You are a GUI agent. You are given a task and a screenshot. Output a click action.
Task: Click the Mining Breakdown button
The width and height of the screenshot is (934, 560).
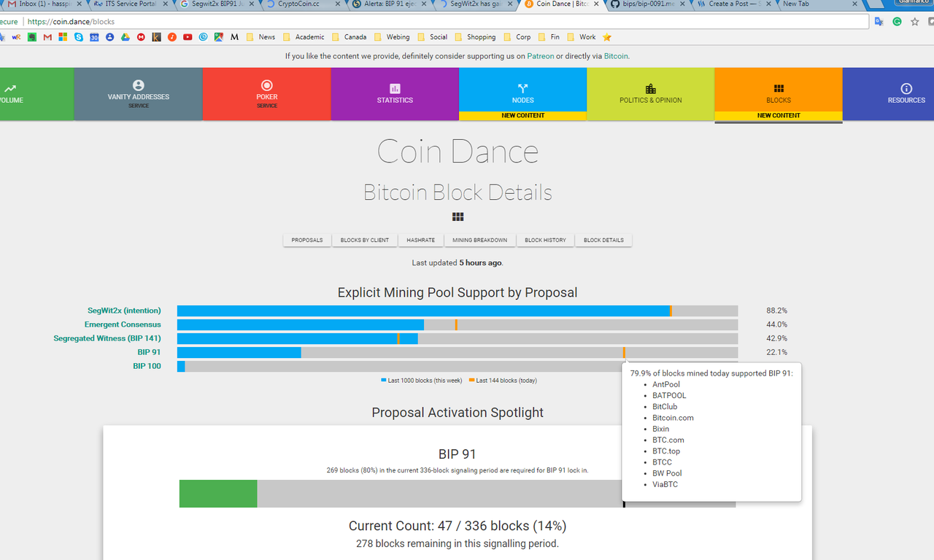(479, 240)
